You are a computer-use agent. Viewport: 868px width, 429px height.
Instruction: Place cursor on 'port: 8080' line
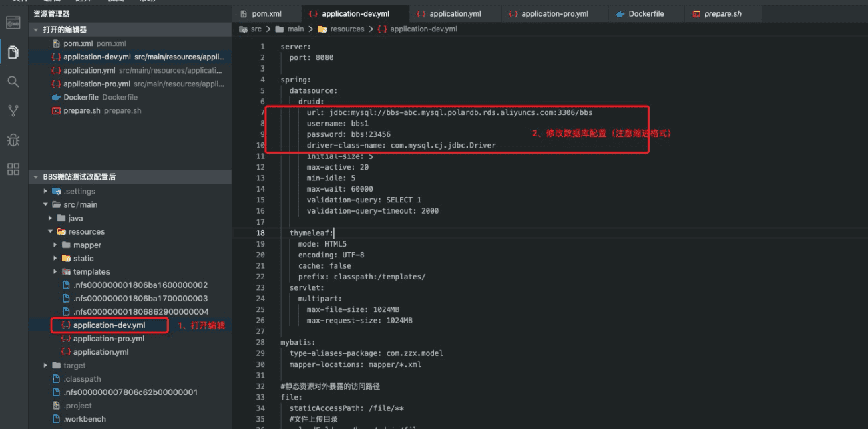(x=311, y=57)
